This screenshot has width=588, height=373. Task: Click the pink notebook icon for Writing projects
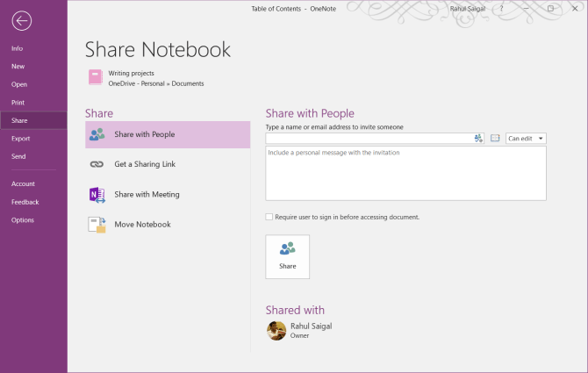[95, 78]
